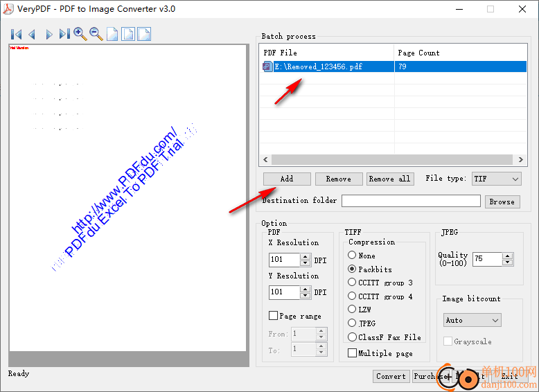Enable the Page range checkbox
The height and width of the screenshot is (392, 539).
[273, 315]
